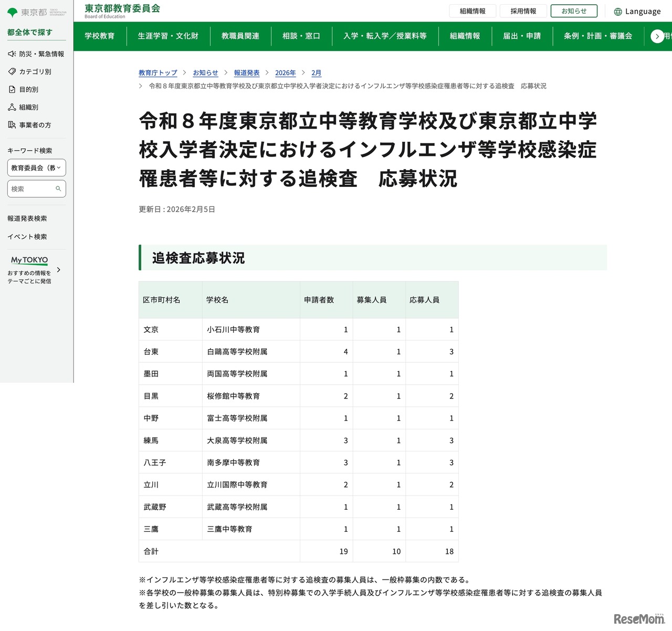Viewport: 672px width, 631px height.
Task: Click the magnifier icon in the 検索 field
Action: [58, 188]
